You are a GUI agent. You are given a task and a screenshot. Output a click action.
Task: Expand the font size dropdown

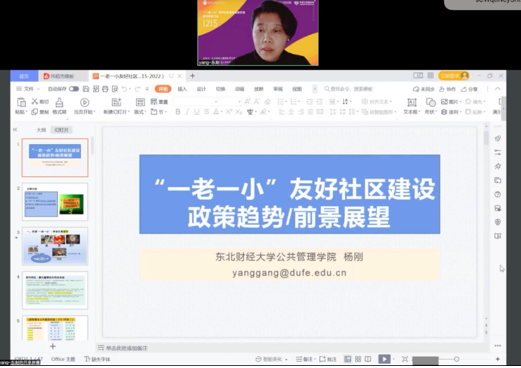(x=239, y=101)
